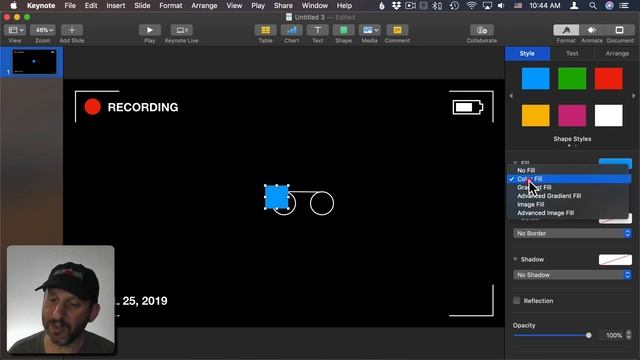The image size is (640, 360).
Task: Select the right circle shape
Action: click(322, 203)
